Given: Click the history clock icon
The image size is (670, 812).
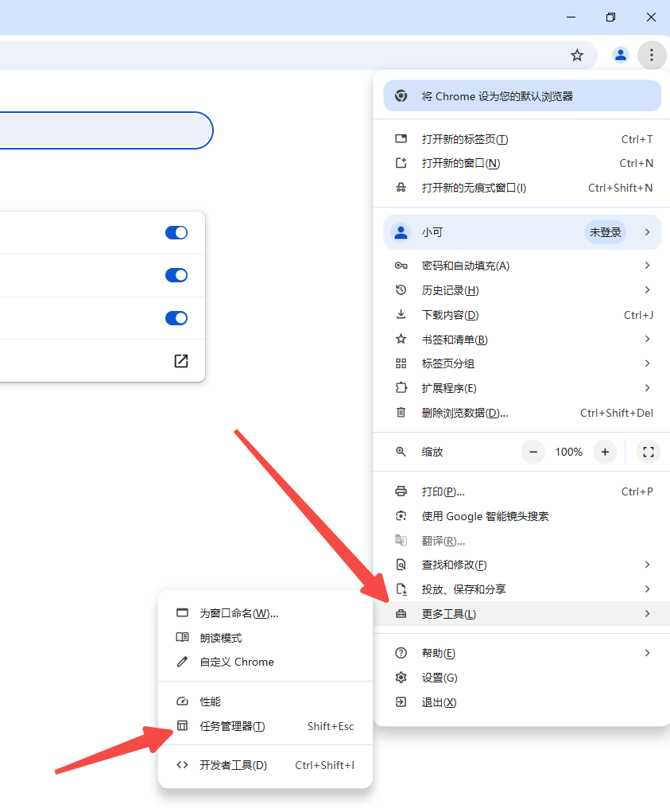Looking at the screenshot, I should (401, 290).
